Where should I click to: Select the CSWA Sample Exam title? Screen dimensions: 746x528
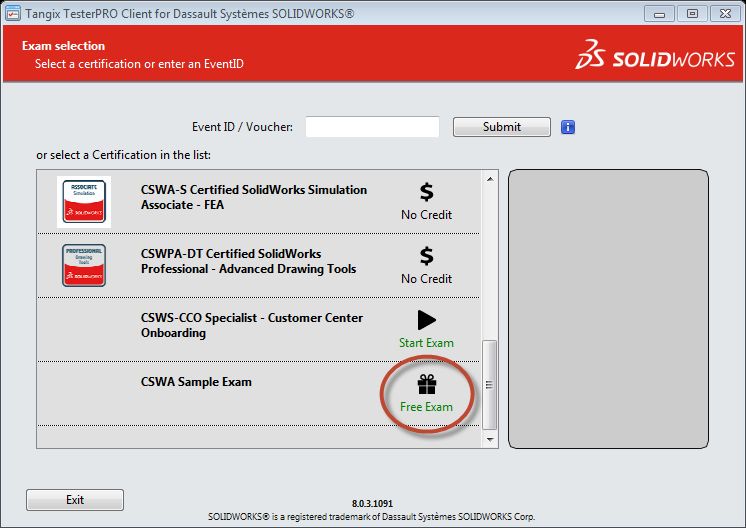pyautogui.click(x=196, y=382)
